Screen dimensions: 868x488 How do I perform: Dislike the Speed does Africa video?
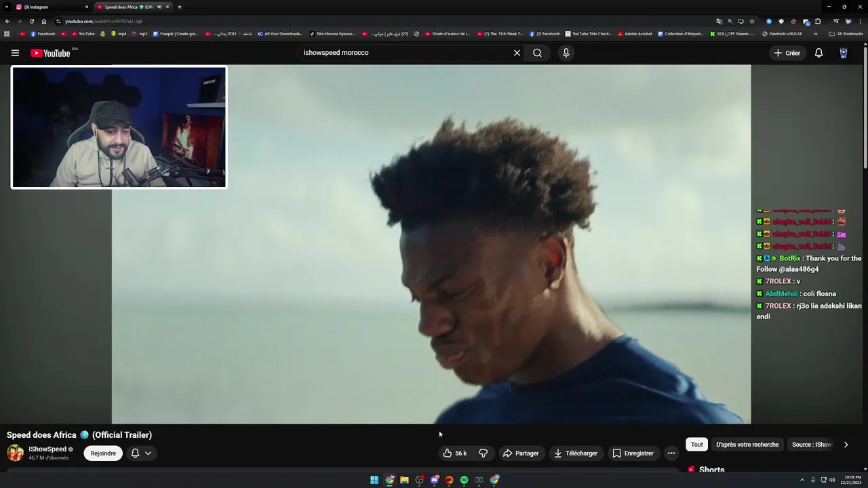pyautogui.click(x=484, y=453)
